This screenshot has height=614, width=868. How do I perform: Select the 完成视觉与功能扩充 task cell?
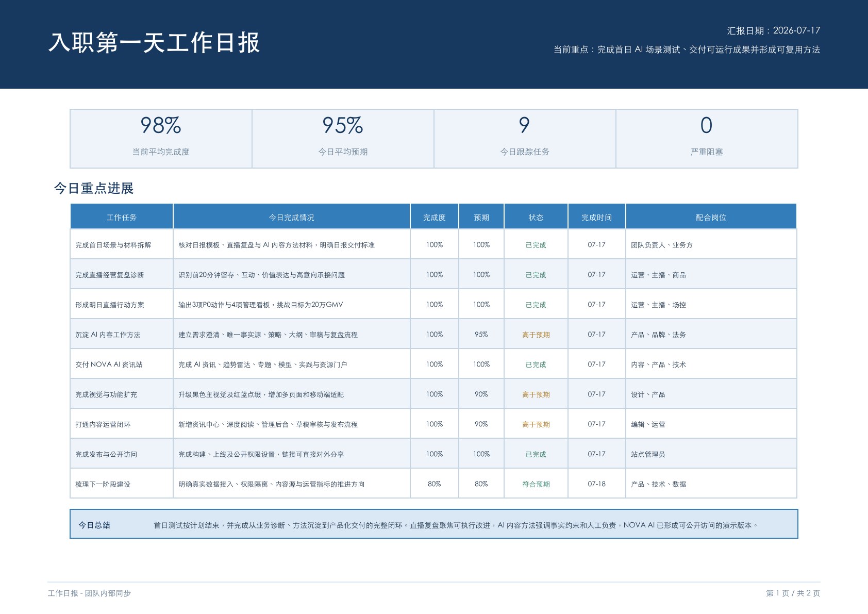122,394
